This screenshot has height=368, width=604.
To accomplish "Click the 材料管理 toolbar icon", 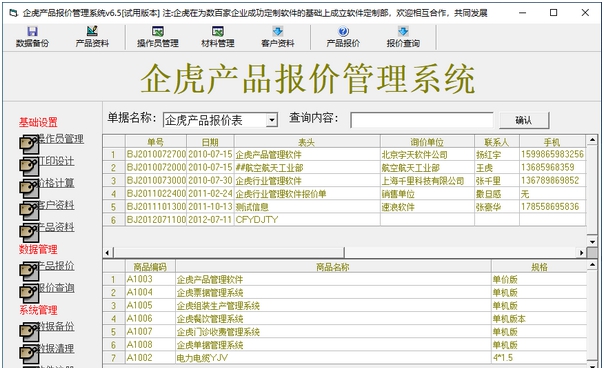I will click(218, 31).
